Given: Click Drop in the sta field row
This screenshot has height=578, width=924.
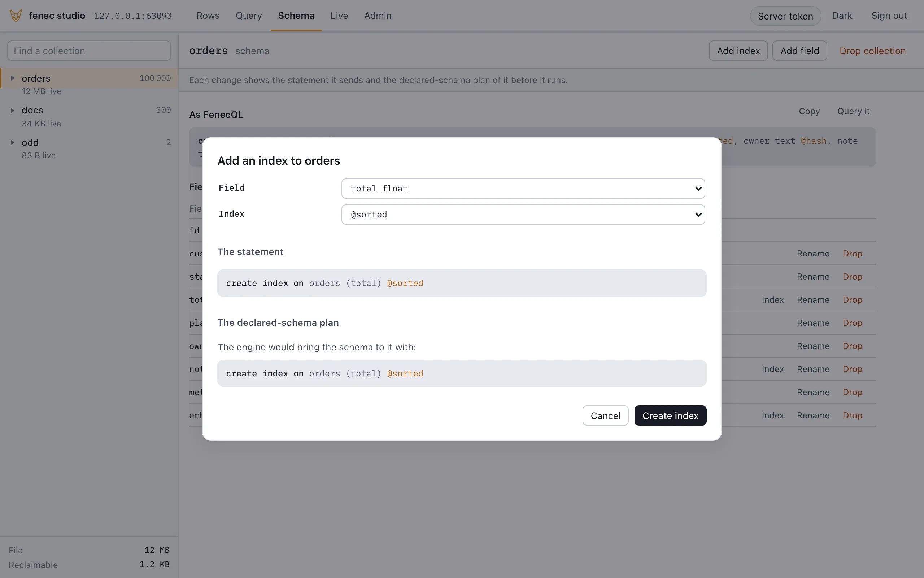Looking at the screenshot, I should pyautogui.click(x=852, y=277).
